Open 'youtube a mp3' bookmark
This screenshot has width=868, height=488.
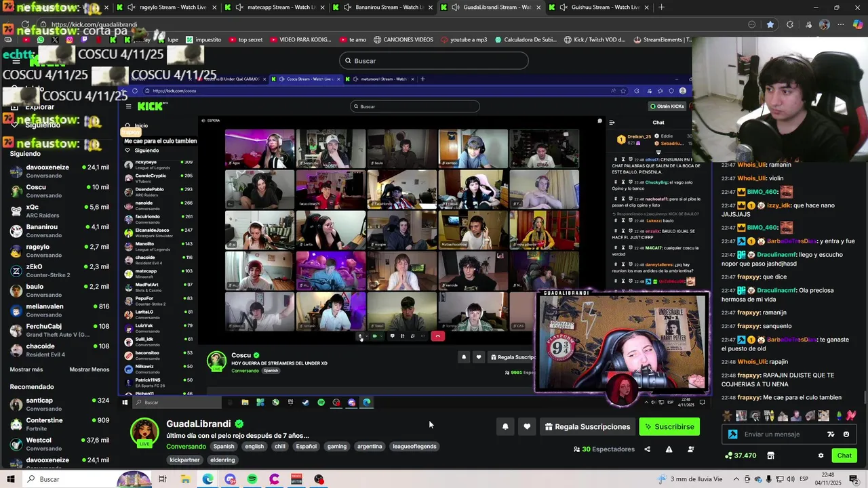click(x=463, y=39)
